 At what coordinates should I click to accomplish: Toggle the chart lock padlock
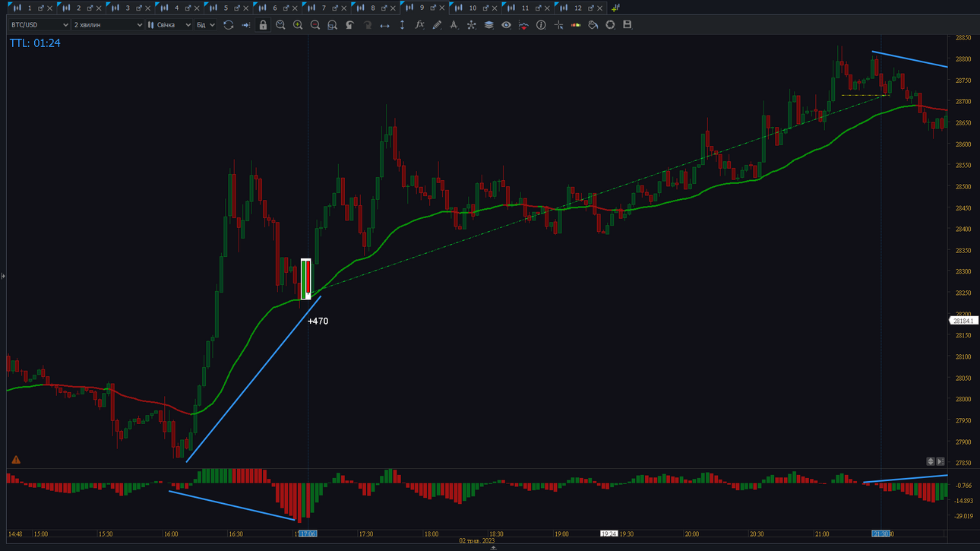(x=263, y=25)
